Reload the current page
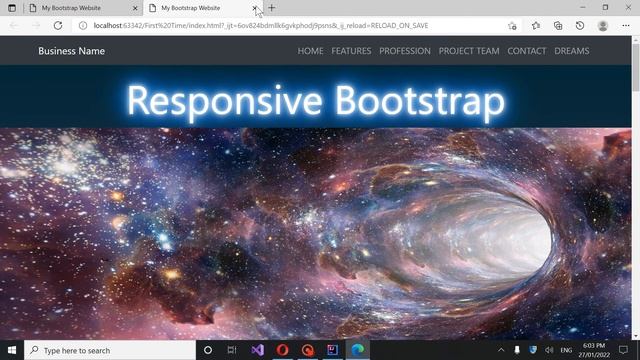The height and width of the screenshot is (360, 640). coord(58,25)
